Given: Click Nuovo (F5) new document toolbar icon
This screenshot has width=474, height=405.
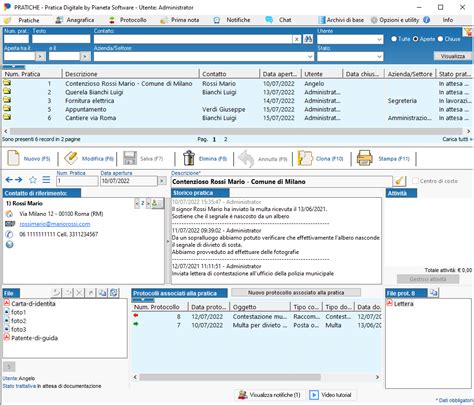Looking at the screenshot, I should pyautogui.click(x=13, y=158).
